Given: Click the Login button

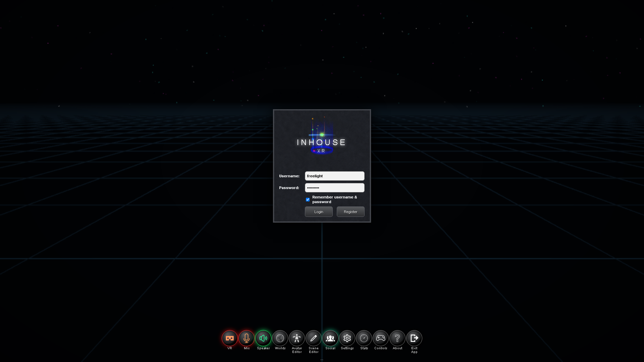Looking at the screenshot, I should pyautogui.click(x=319, y=212).
